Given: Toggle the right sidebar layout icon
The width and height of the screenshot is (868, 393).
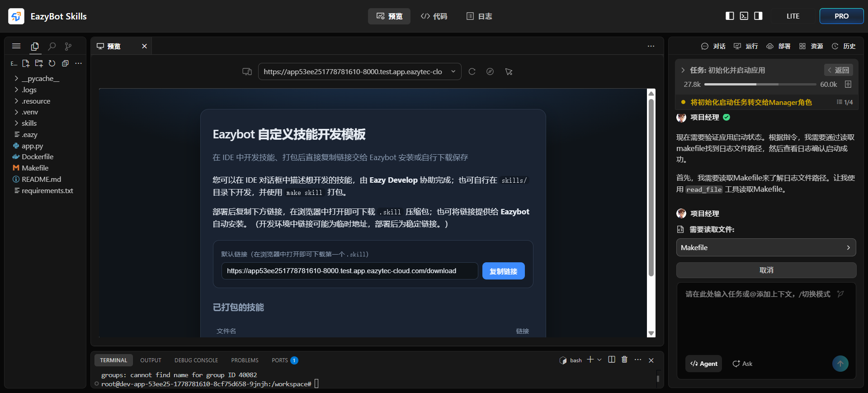Looking at the screenshot, I should point(758,16).
